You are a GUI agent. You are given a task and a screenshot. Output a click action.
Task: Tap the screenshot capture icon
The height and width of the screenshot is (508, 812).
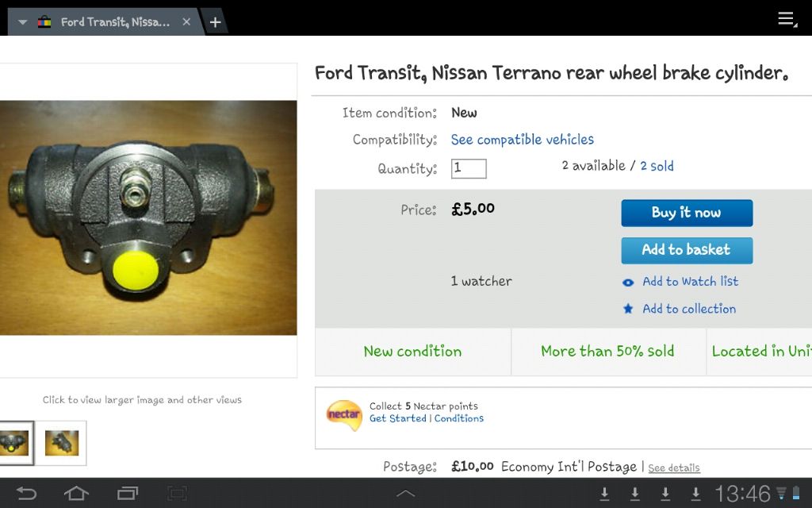click(x=177, y=493)
